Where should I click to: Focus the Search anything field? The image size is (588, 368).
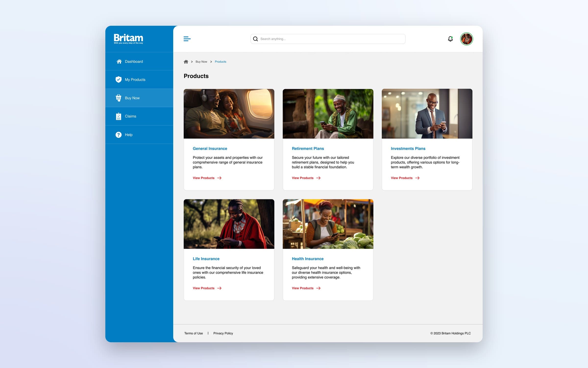point(328,39)
